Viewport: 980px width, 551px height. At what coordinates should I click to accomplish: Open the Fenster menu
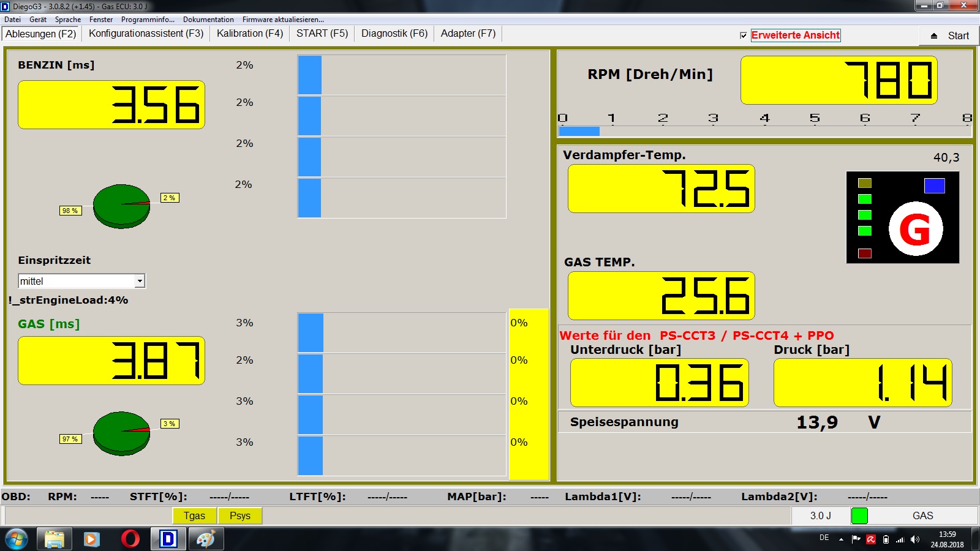pyautogui.click(x=101, y=20)
